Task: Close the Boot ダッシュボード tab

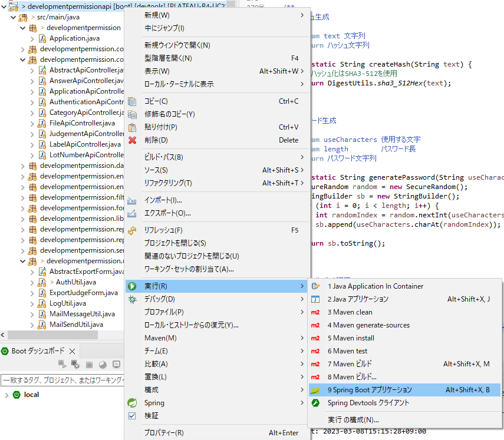Action: (73, 351)
